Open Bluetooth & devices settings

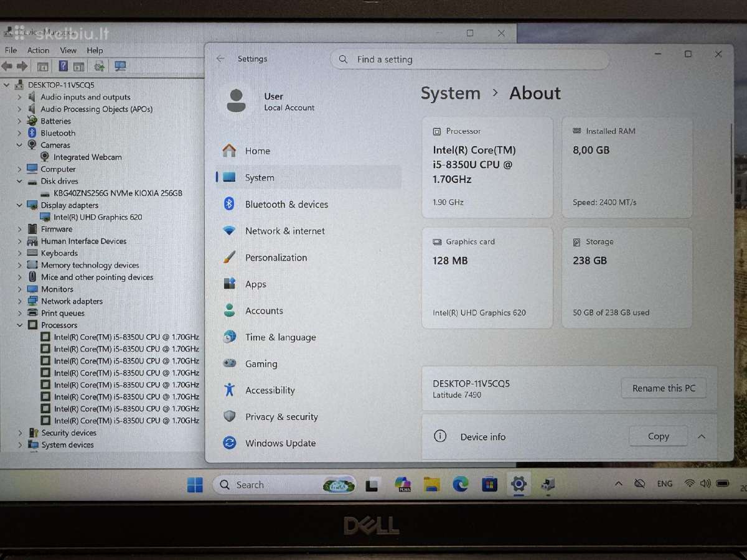point(308,204)
